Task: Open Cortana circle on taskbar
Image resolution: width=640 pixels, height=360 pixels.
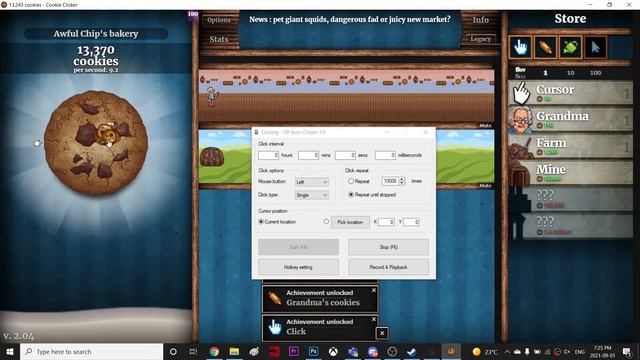Action: click(173, 351)
